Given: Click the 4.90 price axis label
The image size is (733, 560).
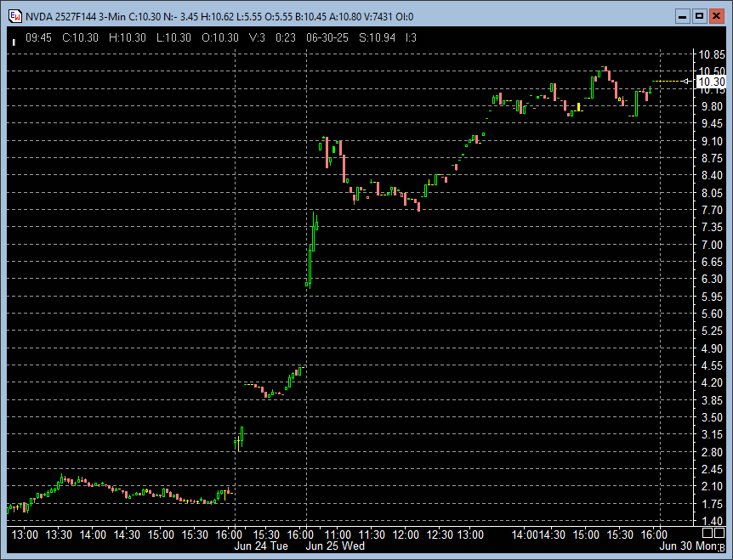Looking at the screenshot, I should click(x=712, y=348).
